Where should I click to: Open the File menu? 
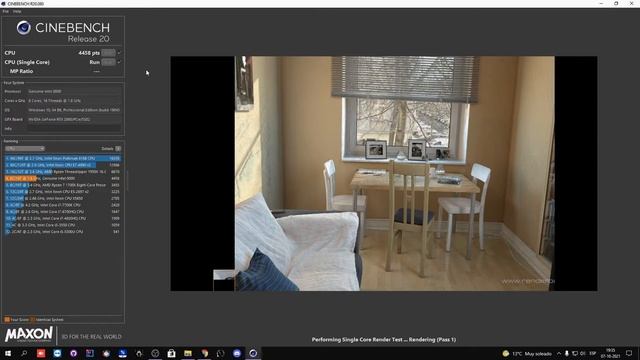5,11
